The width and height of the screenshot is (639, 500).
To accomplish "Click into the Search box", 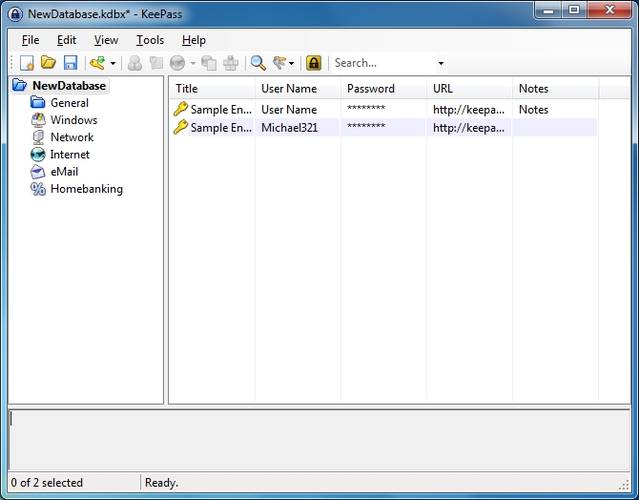I will pos(383,63).
